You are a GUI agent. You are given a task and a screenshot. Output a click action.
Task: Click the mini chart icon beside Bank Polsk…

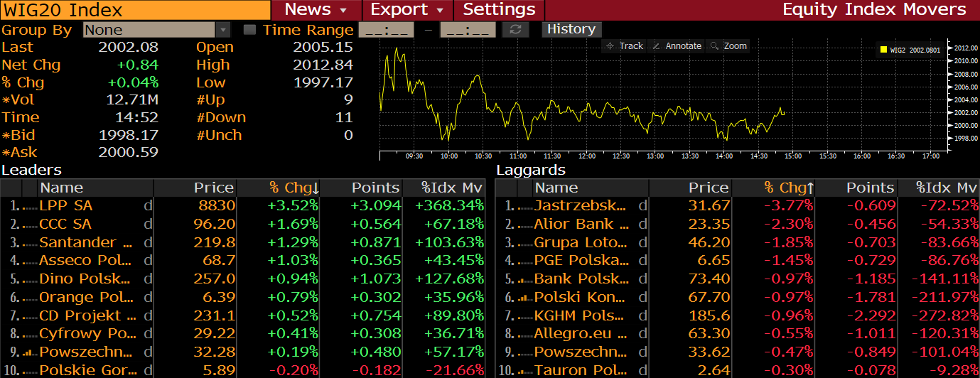(x=524, y=279)
